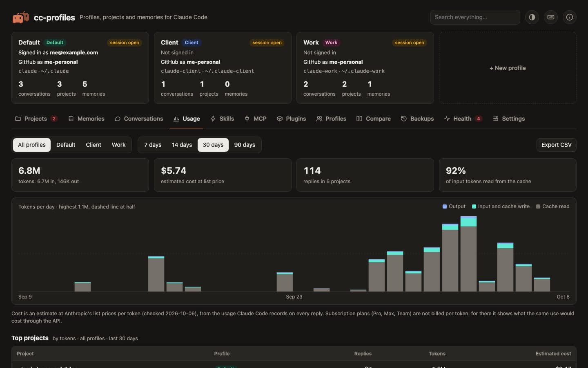Click the Plugins box icon
This screenshot has width=588, height=368.
280,119
